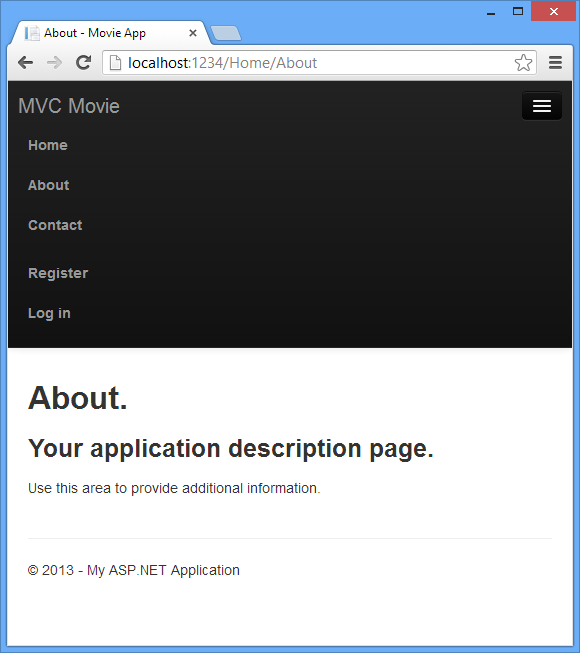Reload the page with the refresh icon
The image size is (580, 653).
coord(84,62)
